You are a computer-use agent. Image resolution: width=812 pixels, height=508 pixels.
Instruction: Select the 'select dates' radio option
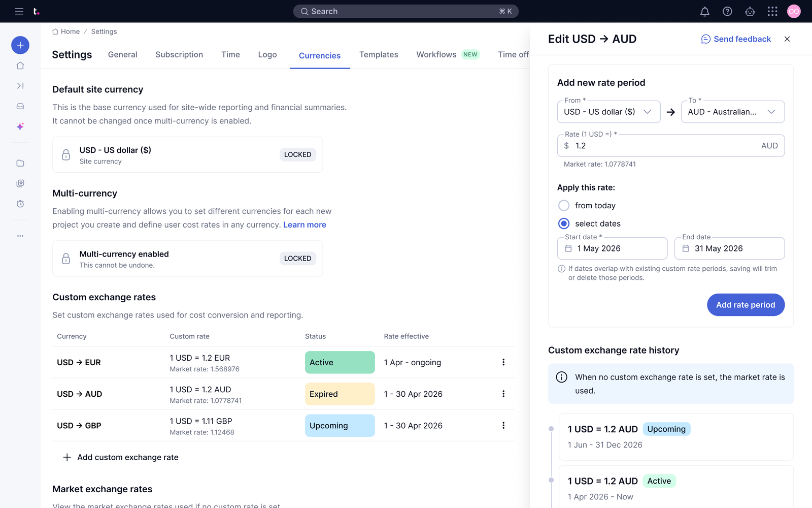coord(564,224)
